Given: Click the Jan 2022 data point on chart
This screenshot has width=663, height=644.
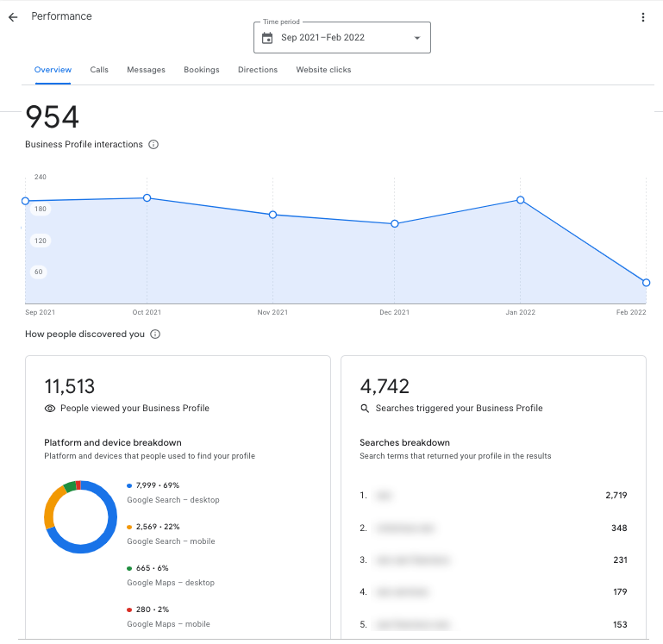Looking at the screenshot, I should pyautogui.click(x=521, y=200).
